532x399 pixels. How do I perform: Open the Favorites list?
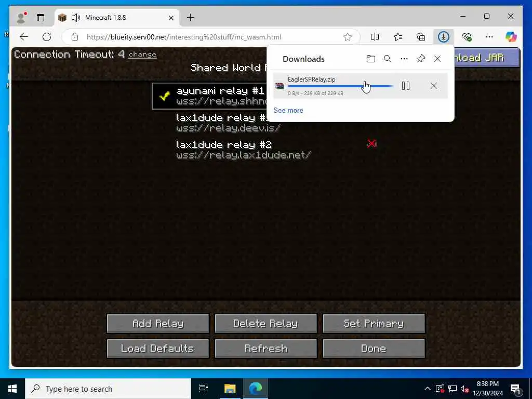pos(398,37)
